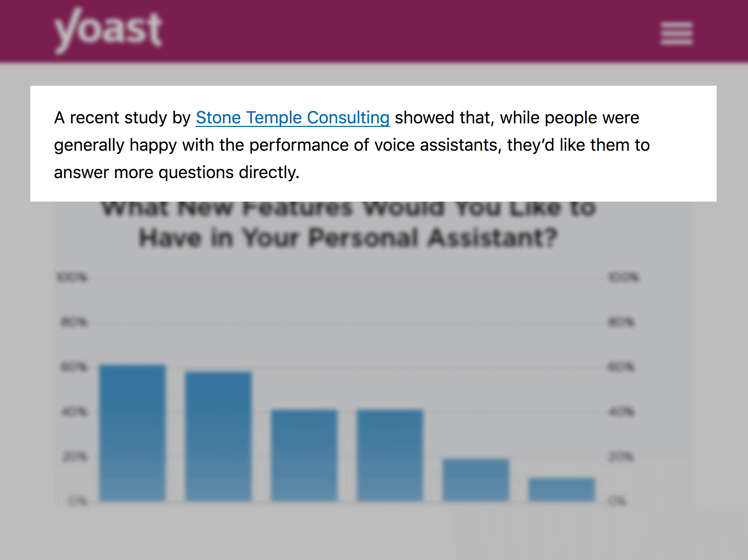
Task: Click the left axis 20% label
Action: coord(74,456)
